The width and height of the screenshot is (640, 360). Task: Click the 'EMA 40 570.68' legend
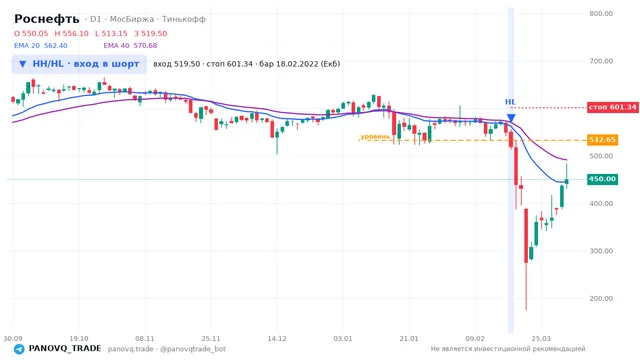click(x=130, y=46)
